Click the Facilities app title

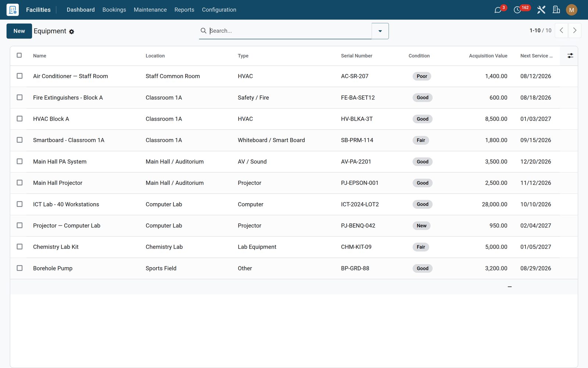tap(38, 10)
